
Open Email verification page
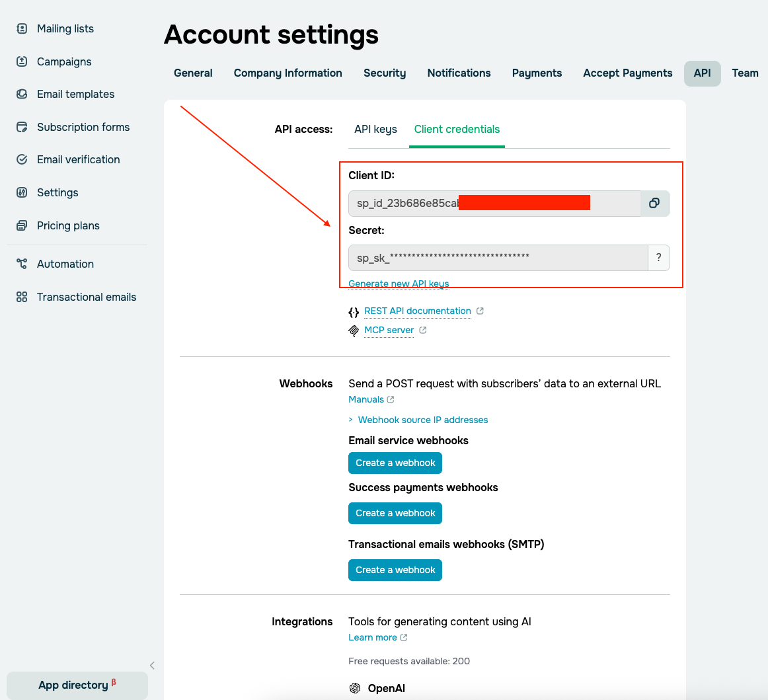(x=78, y=159)
